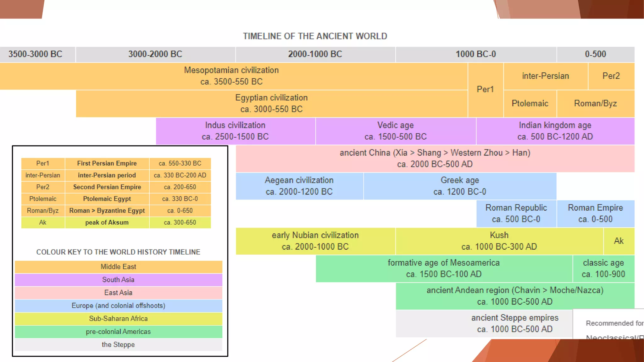644x362 pixels.
Task: Click the Steppe grey colour key row
Action: [118, 345]
